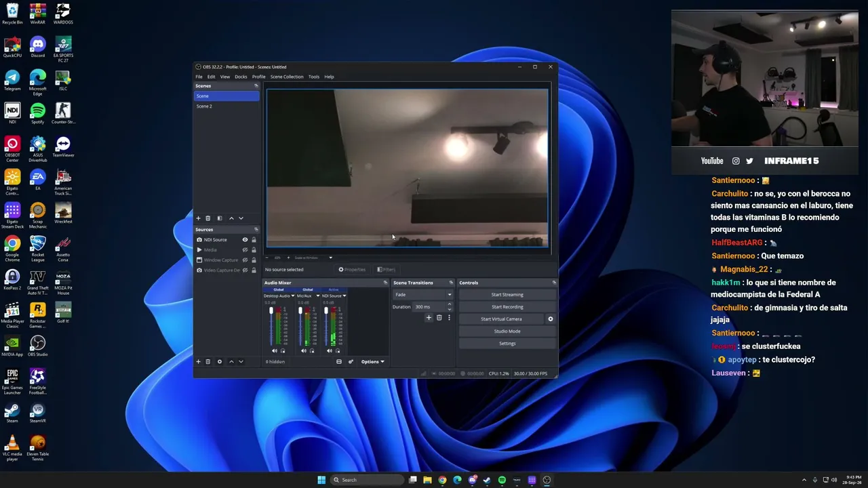Open Virtual Camera settings gear
Viewport: 868px width, 488px height.
[550, 319]
